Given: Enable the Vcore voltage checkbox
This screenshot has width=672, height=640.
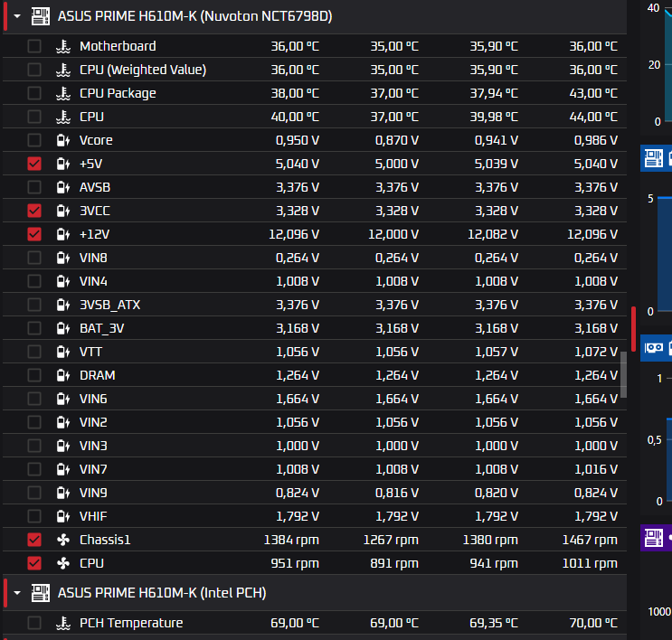Looking at the screenshot, I should [x=34, y=140].
